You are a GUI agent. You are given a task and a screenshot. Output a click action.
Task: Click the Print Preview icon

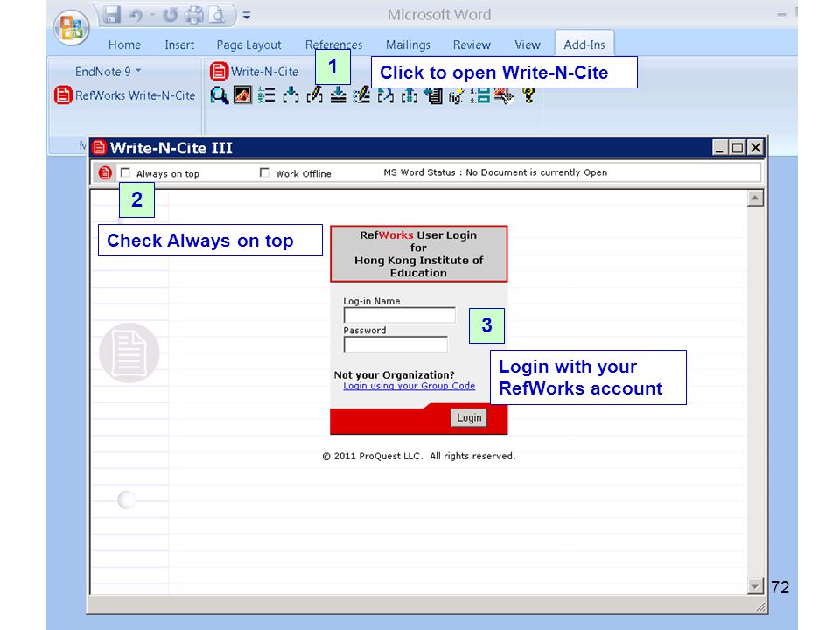[218, 15]
